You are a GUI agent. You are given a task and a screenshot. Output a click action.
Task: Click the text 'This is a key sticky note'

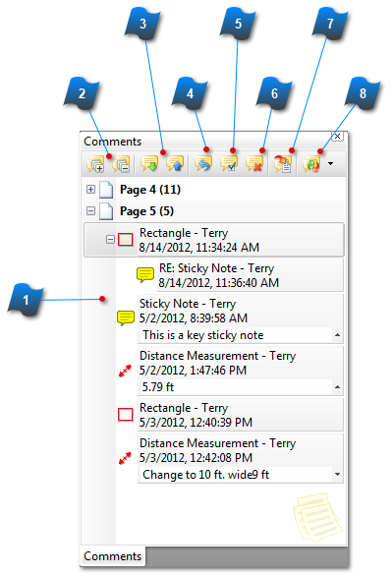202,335
